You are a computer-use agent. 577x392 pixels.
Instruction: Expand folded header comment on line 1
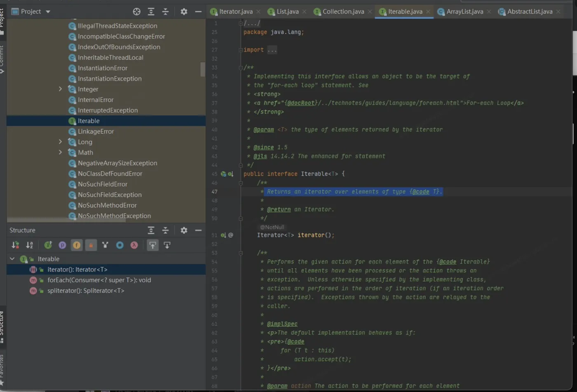click(x=241, y=23)
